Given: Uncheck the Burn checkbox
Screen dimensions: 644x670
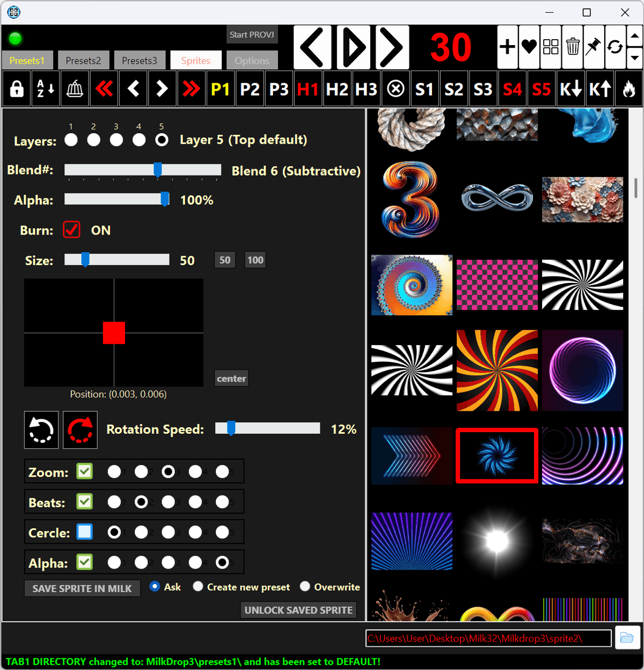Looking at the screenshot, I should 72,230.
